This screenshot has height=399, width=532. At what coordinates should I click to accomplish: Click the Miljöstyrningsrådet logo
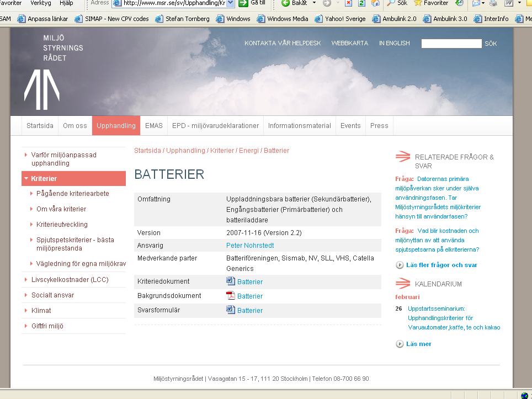click(54, 72)
